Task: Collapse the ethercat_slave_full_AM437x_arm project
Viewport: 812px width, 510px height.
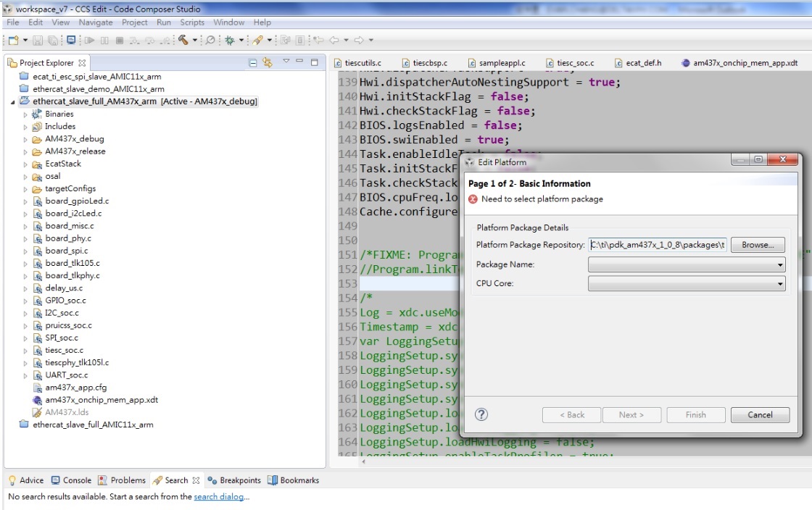Action: pyautogui.click(x=12, y=102)
